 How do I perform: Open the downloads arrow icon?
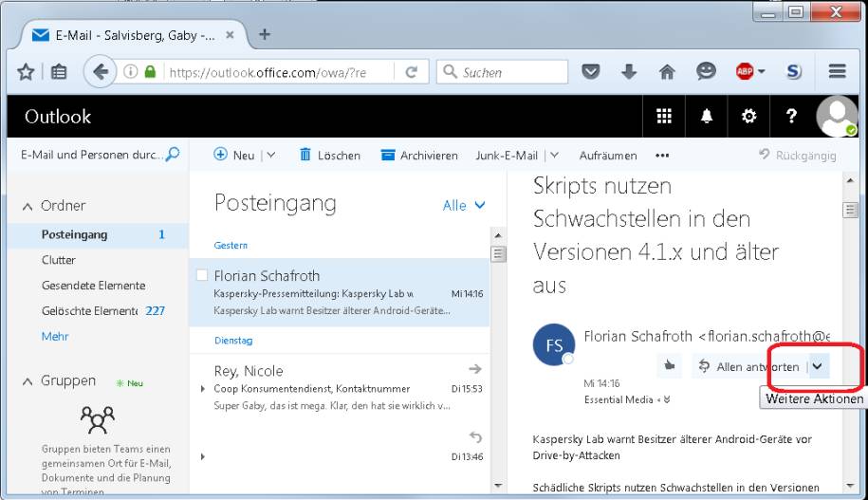[629, 71]
